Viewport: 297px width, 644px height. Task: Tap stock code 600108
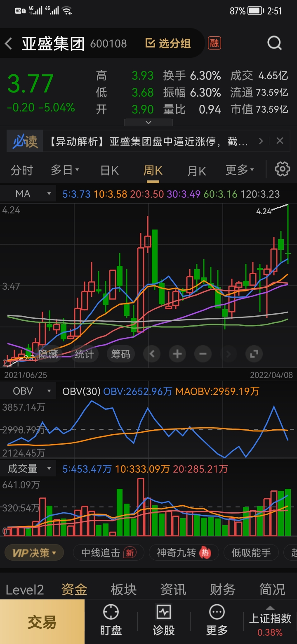tap(108, 43)
